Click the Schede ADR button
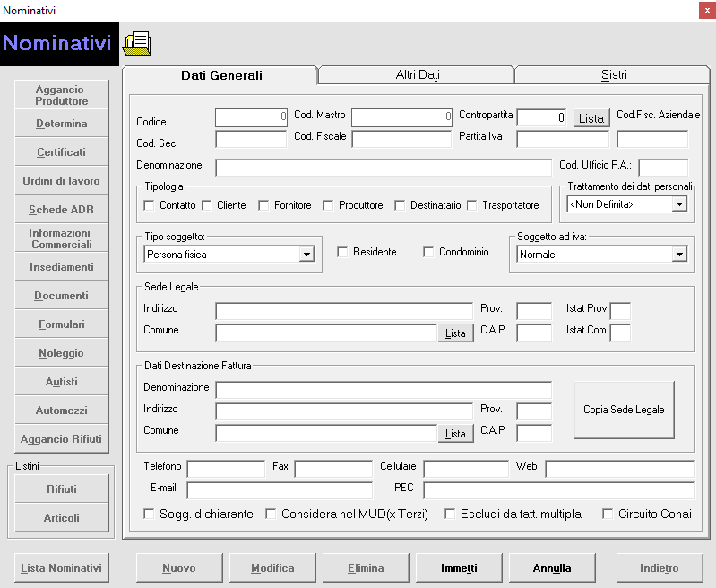Viewport: 716px width, 588px height. coord(62,210)
